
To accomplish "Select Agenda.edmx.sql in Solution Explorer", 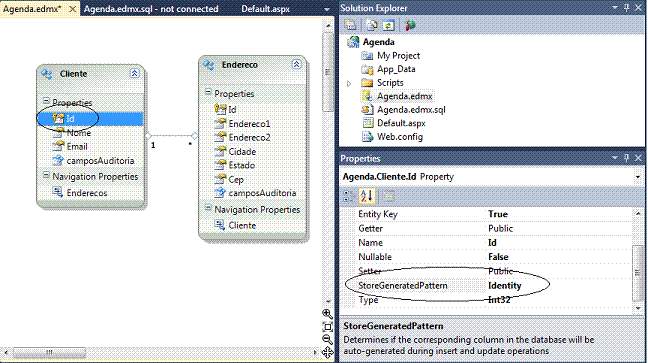I will tap(411, 110).
